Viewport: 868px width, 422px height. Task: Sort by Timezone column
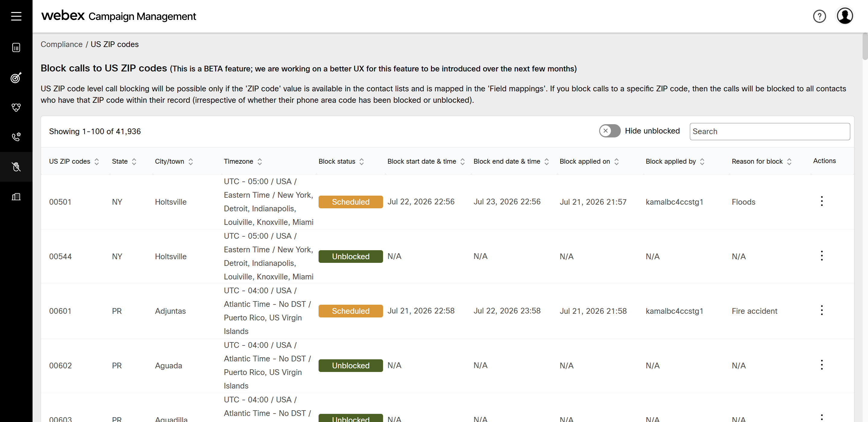(x=260, y=162)
